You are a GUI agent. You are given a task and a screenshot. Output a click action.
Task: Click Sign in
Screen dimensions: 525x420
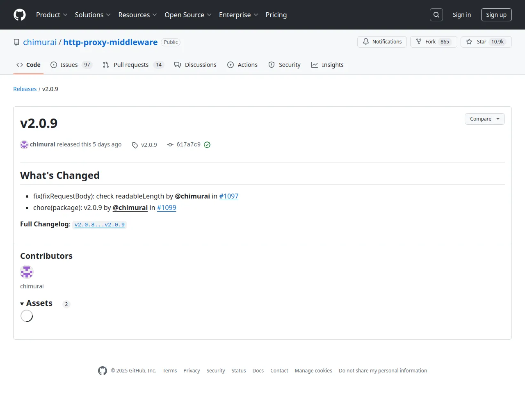pos(462,15)
